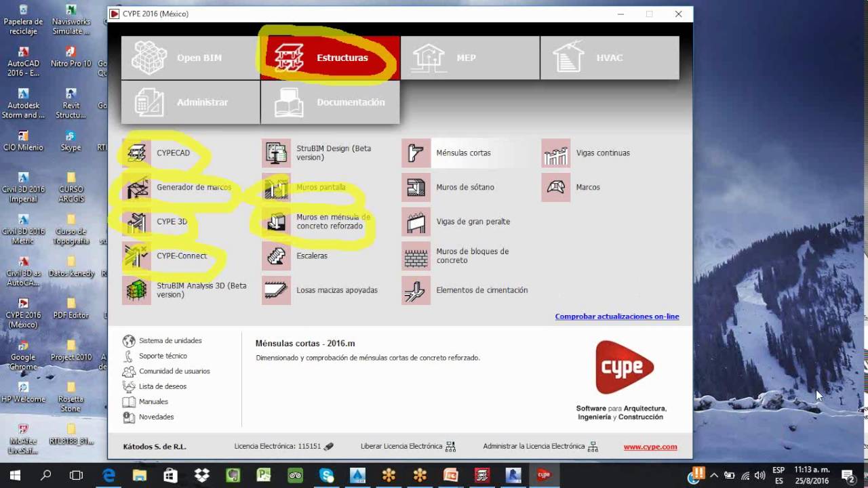Viewport: 868px width, 488px height.
Task: Click Comprobar actualizaciones on-line link
Action: [617, 317]
